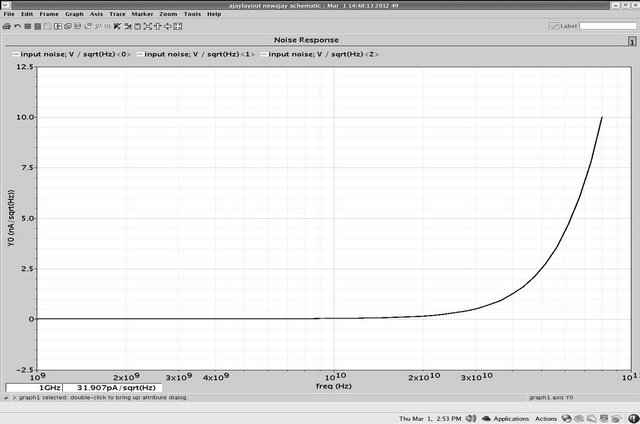Click the freq (Hz) axis label

pos(333,386)
